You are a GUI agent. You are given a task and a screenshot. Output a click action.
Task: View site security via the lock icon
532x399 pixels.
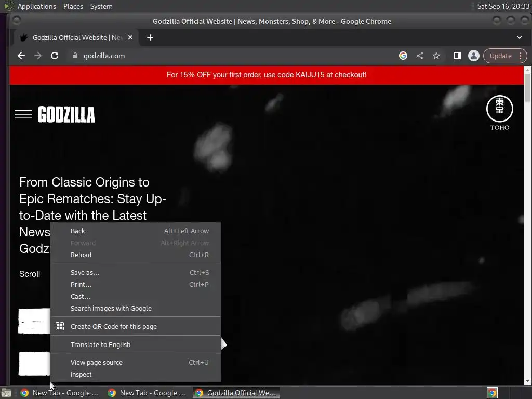pos(75,56)
